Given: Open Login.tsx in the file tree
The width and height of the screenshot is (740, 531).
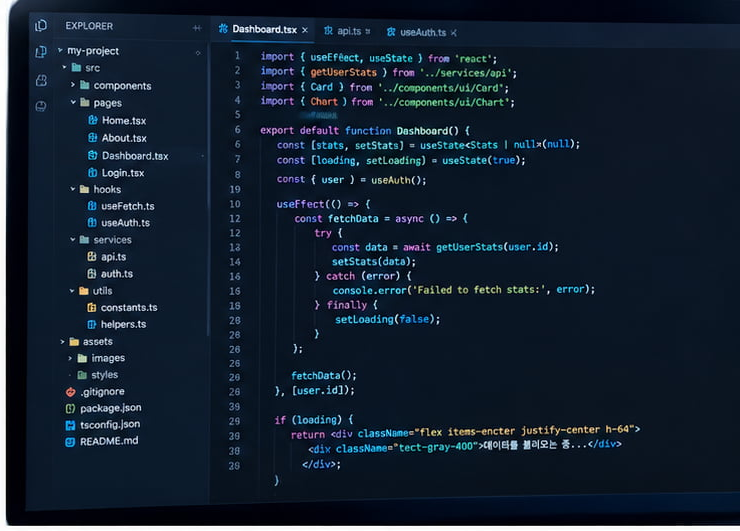Looking at the screenshot, I should point(123,173).
